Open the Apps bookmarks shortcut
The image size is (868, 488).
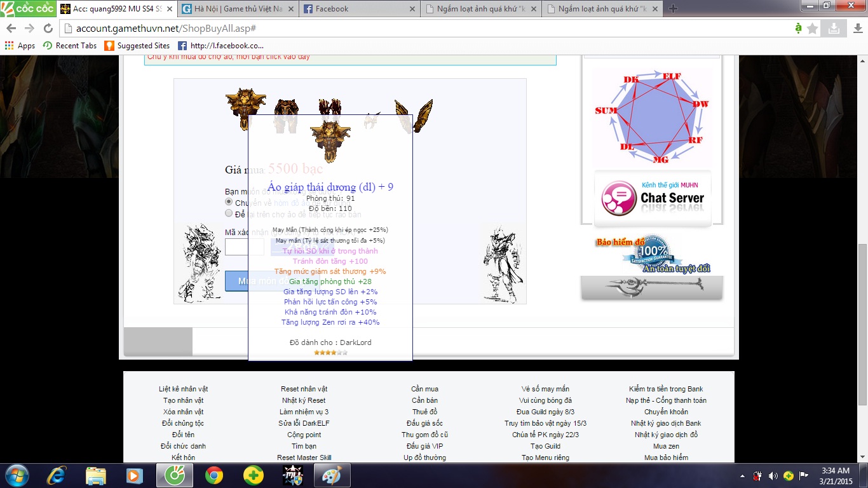click(20, 46)
